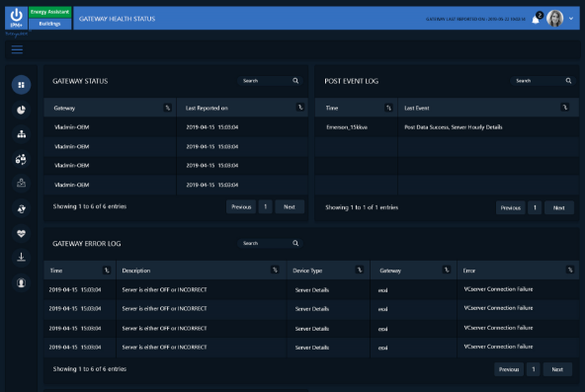Click Previous in Post Event Log pagination
This screenshot has width=585, height=392.
click(x=510, y=207)
